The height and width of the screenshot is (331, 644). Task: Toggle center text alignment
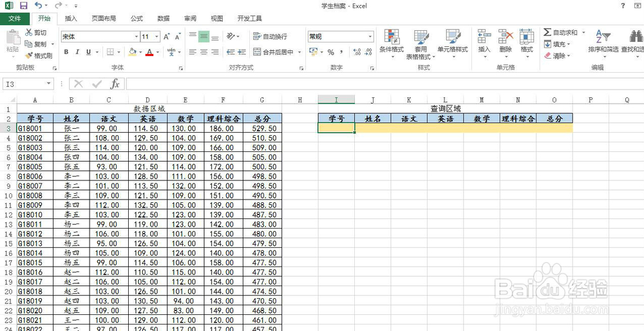pyautogui.click(x=204, y=52)
